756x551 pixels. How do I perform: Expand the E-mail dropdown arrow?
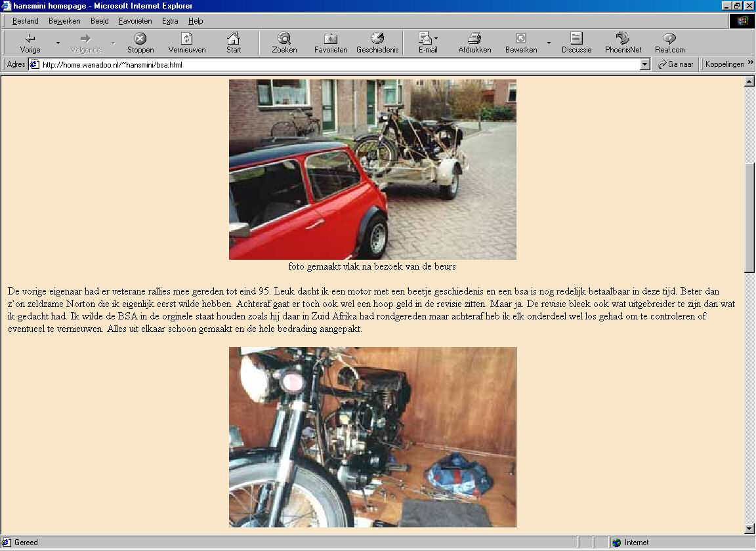(x=436, y=39)
